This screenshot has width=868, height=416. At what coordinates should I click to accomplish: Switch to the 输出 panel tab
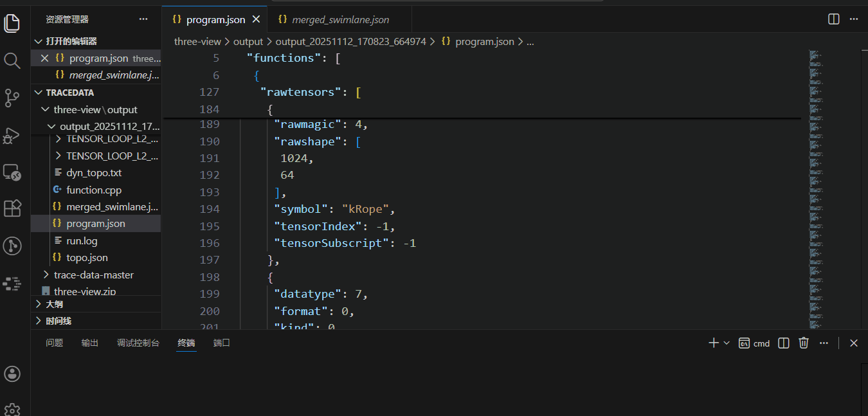pyautogui.click(x=90, y=343)
